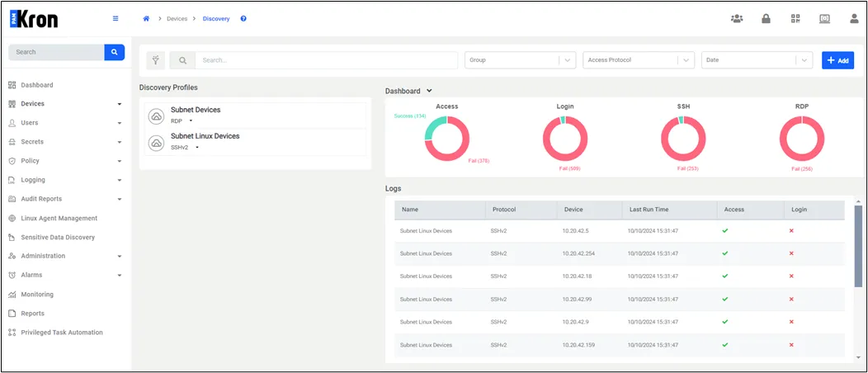The width and height of the screenshot is (868, 373).
Task: Open Reports from the sidebar
Action: 33,314
